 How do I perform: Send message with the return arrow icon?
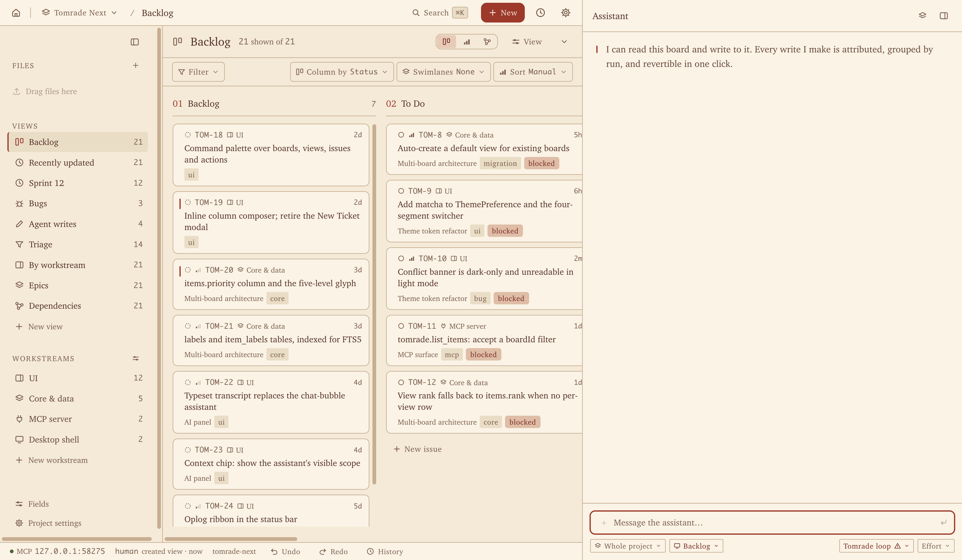944,523
